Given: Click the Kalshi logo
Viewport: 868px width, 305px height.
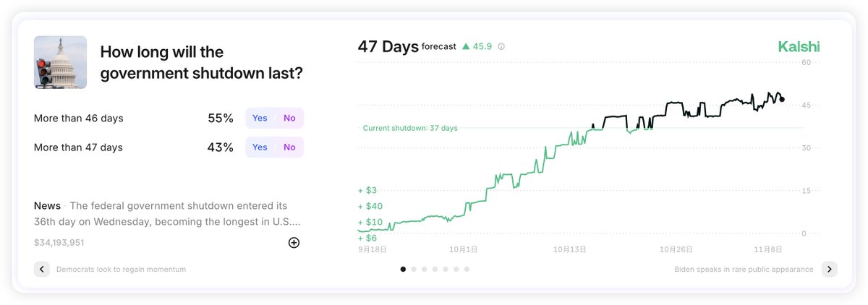Looking at the screenshot, I should [x=799, y=47].
